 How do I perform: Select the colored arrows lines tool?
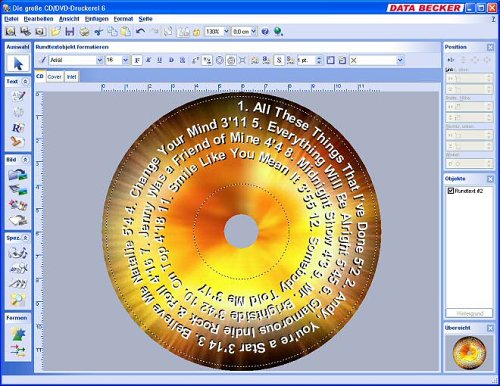click(x=18, y=350)
